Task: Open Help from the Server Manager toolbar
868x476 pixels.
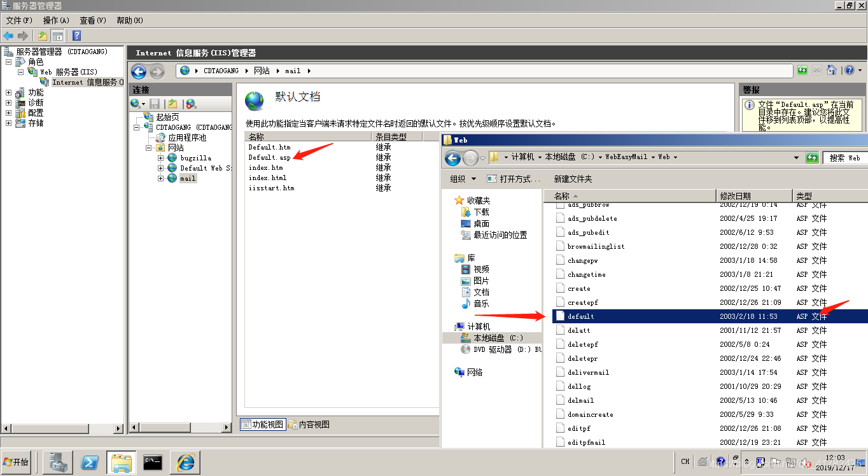Action: (x=76, y=36)
